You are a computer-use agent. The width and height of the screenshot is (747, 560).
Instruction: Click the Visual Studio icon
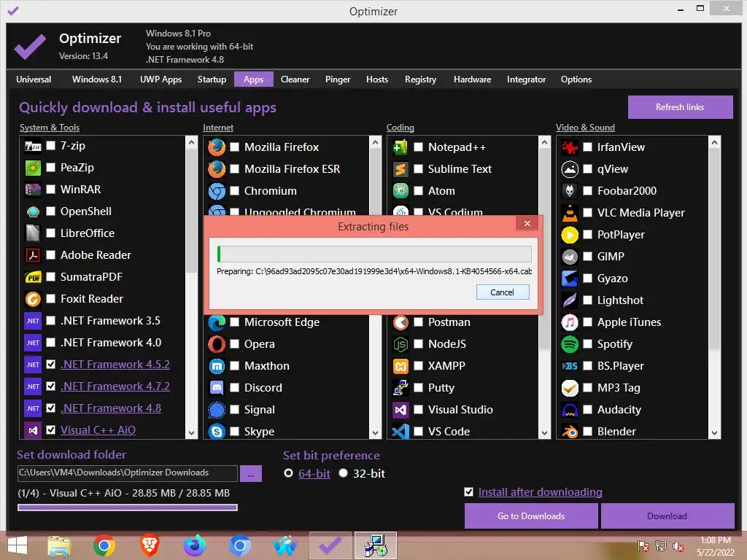[x=400, y=410]
